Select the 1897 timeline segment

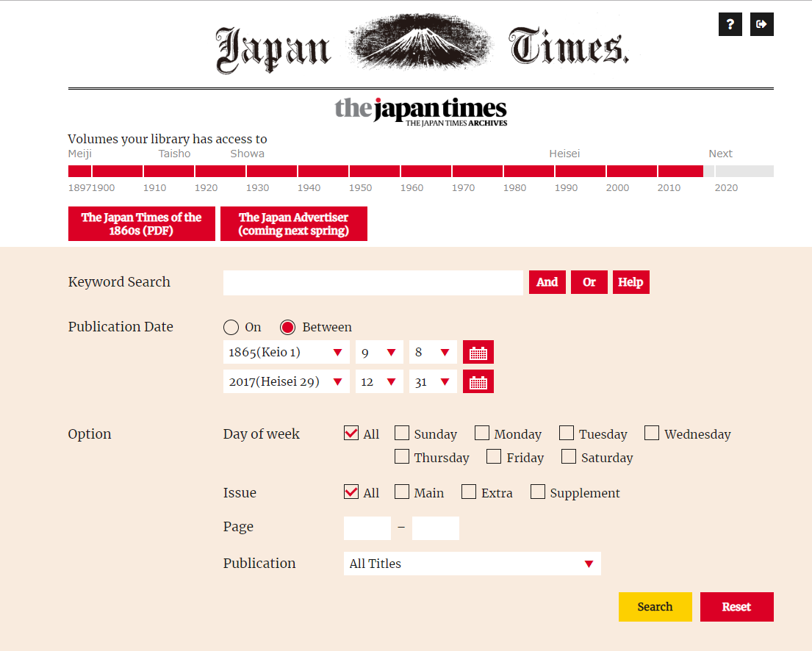[x=80, y=171]
